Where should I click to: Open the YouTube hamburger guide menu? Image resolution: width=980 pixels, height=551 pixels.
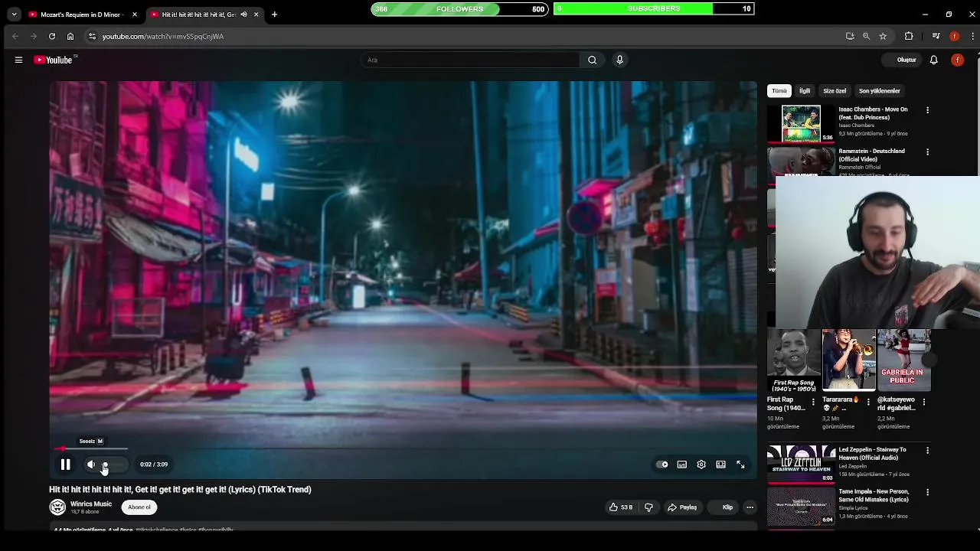coord(18,60)
